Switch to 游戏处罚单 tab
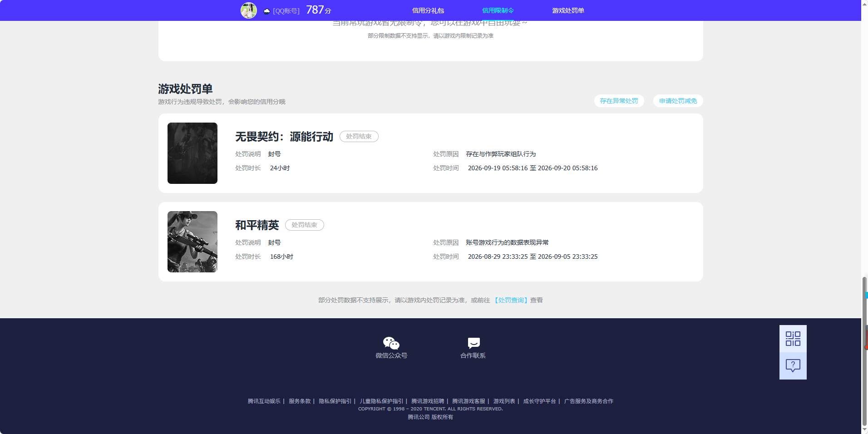Viewport: 868px width, 434px height. [x=568, y=10]
